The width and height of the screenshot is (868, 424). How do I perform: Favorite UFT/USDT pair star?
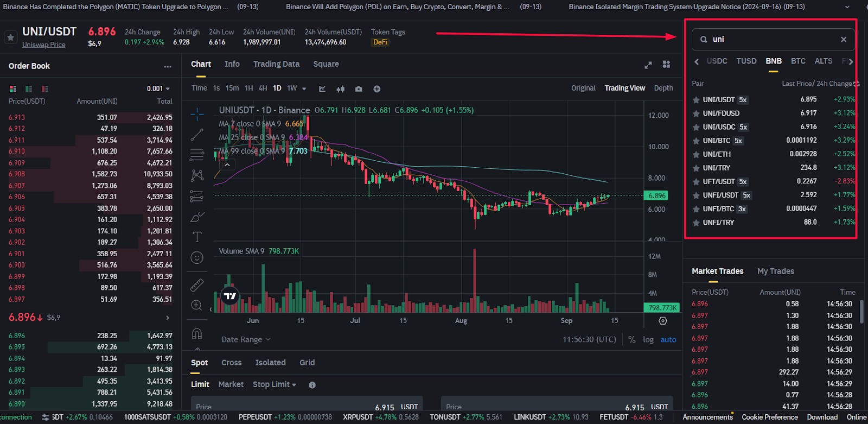[696, 181]
